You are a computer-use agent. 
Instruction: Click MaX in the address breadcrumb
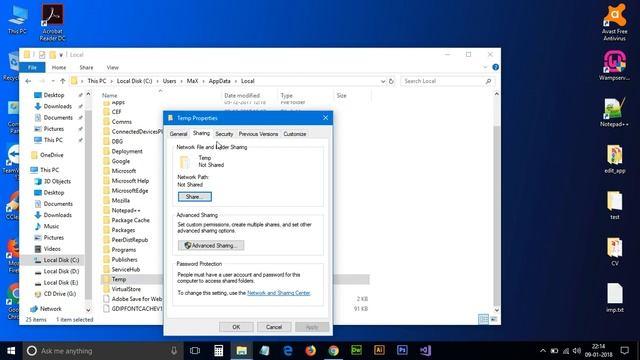pyautogui.click(x=192, y=81)
